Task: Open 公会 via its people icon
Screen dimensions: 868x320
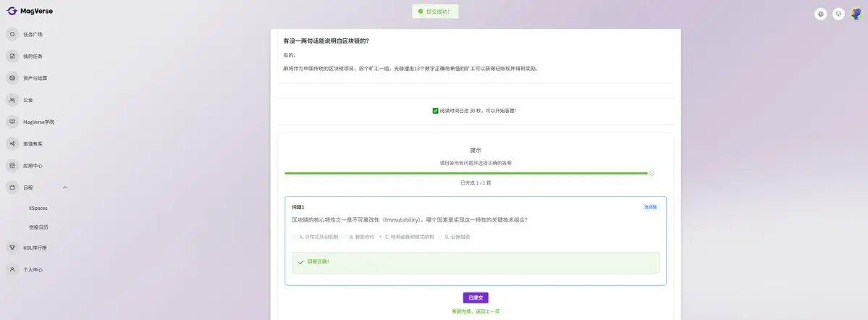Action: click(x=12, y=100)
